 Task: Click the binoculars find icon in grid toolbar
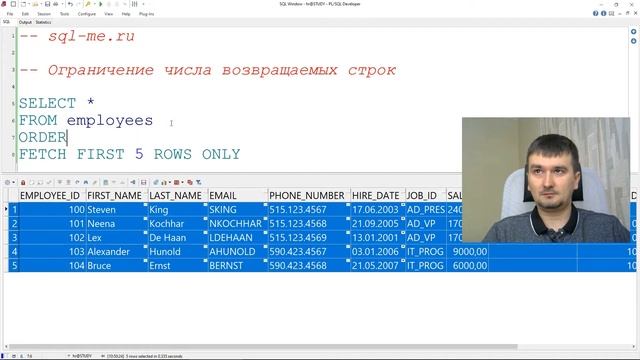click(x=85, y=182)
